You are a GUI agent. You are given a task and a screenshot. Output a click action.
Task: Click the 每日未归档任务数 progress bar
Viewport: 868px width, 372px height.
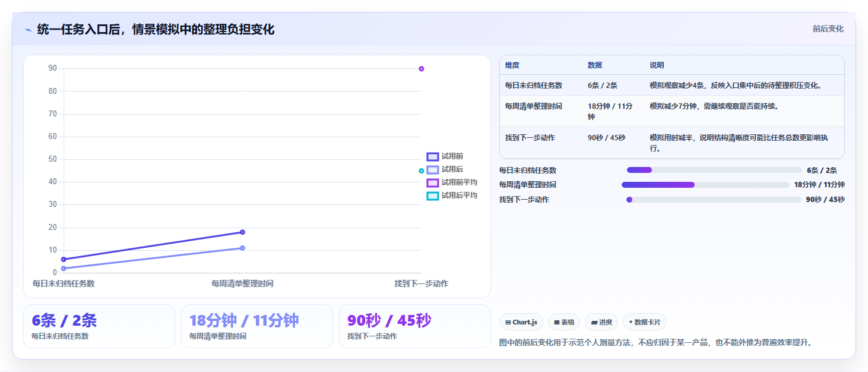(x=714, y=170)
